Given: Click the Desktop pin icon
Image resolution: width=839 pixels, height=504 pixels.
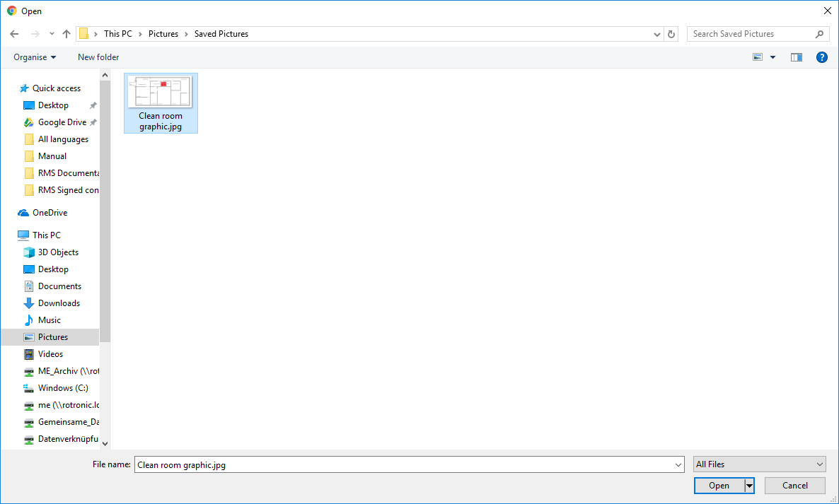Looking at the screenshot, I should pyautogui.click(x=93, y=105).
